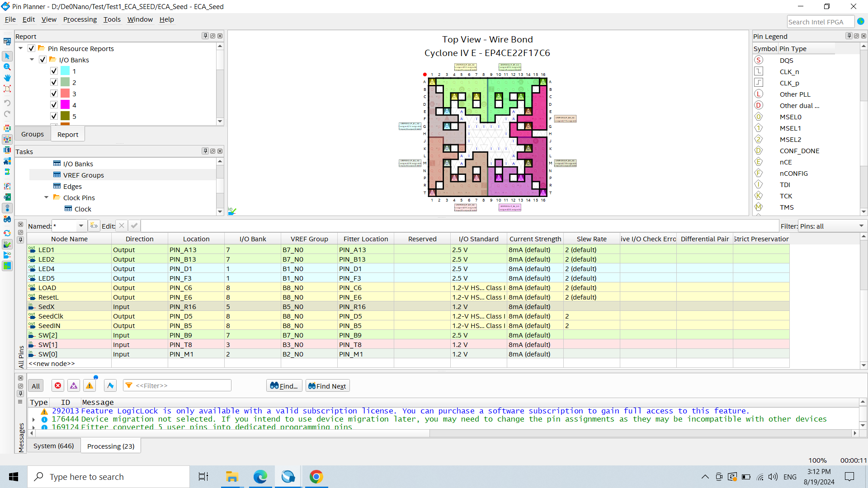Viewport: 868px width, 488px height.
Task: Filter messages to warnings only
Action: (x=90, y=385)
